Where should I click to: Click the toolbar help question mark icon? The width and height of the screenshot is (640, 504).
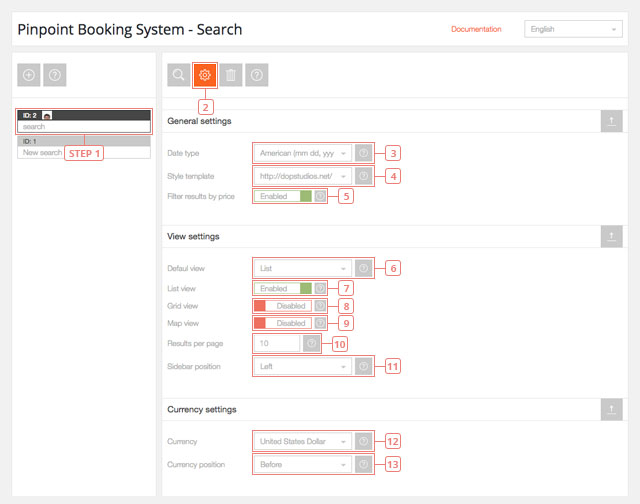[257, 75]
